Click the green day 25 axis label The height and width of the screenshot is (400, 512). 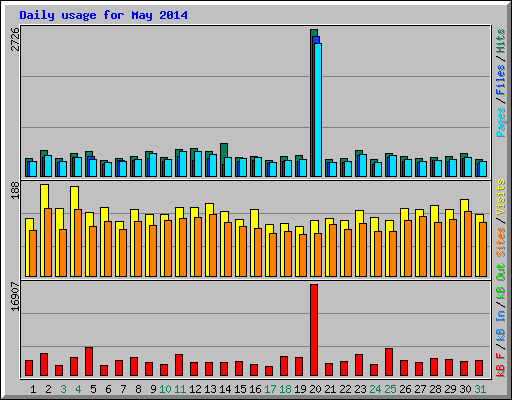tap(390, 389)
